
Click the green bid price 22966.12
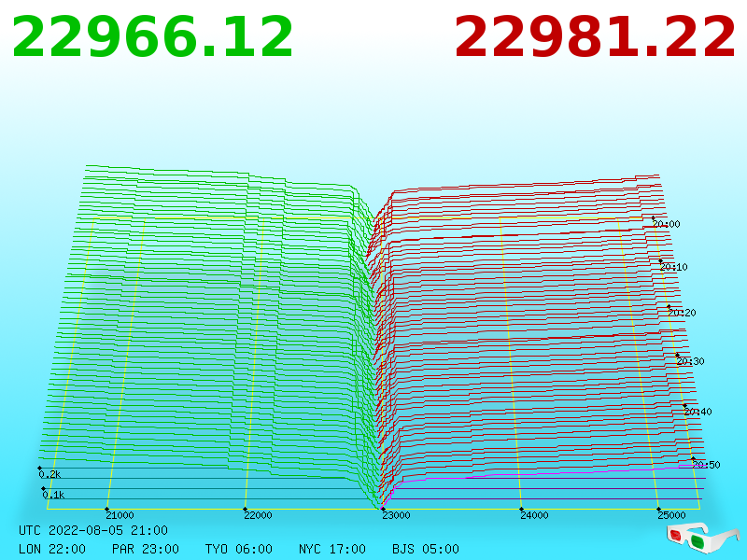coord(152,37)
